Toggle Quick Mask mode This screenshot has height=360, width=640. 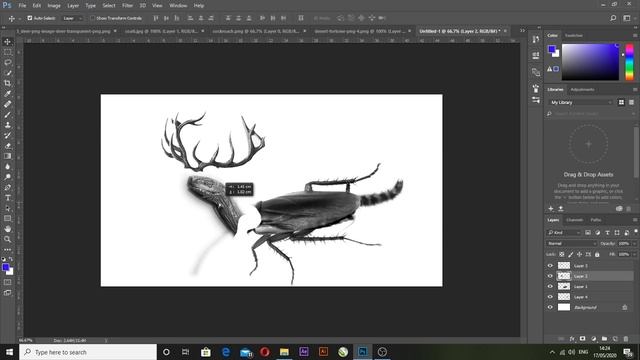(x=7, y=282)
